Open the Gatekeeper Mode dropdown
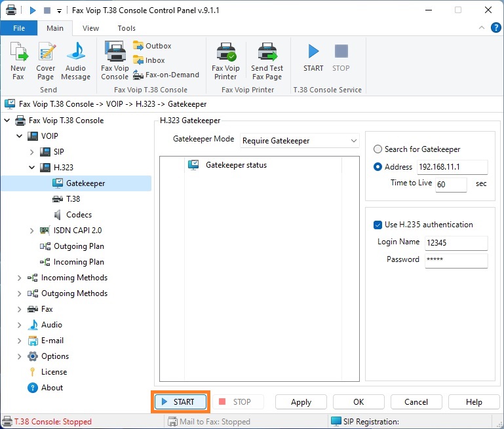The width and height of the screenshot is (504, 429). click(300, 141)
